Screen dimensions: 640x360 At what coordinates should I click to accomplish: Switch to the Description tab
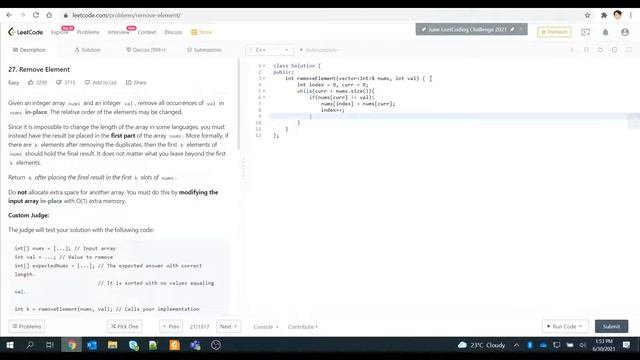point(29,50)
